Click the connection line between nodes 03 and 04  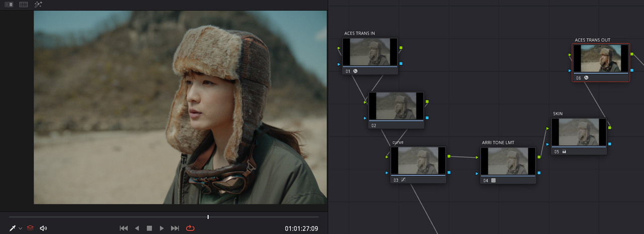[463, 157]
